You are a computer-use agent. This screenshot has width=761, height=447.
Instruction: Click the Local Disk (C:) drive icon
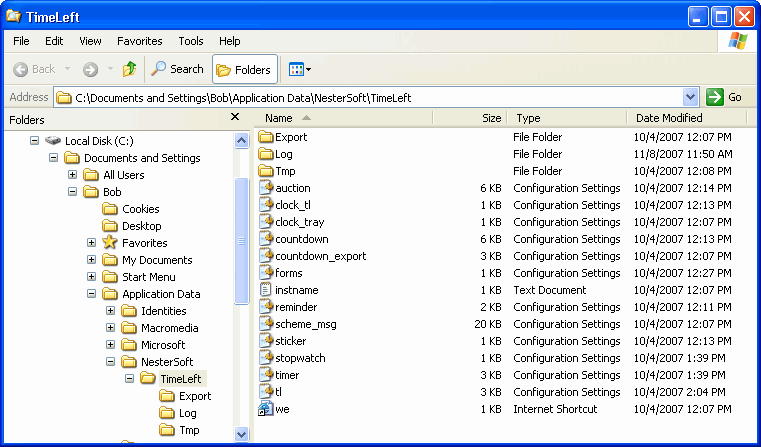point(53,140)
